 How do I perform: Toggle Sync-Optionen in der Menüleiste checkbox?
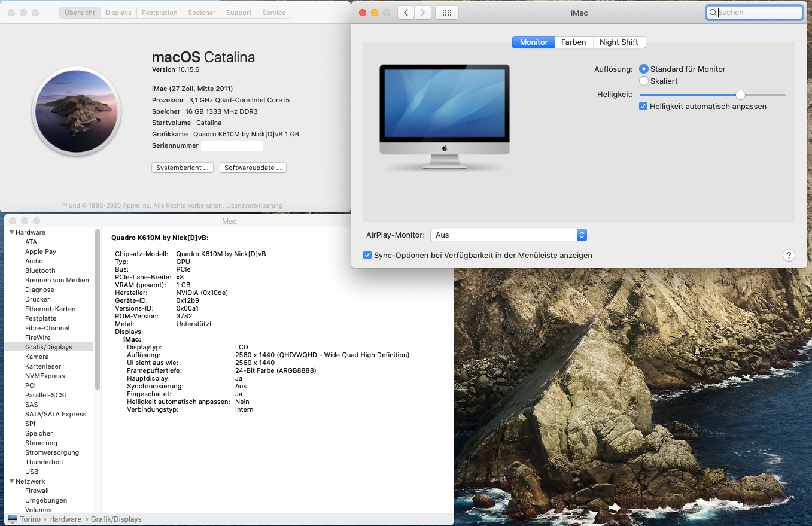point(367,255)
